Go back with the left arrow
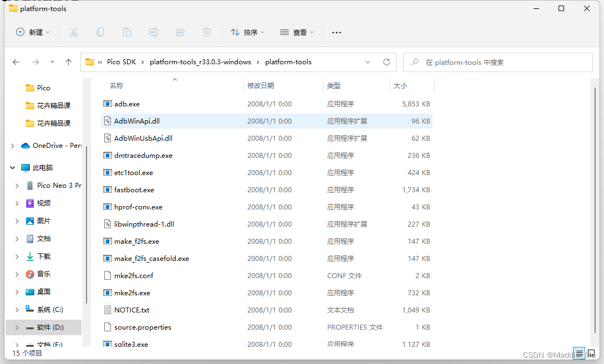The image size is (604, 364). [x=16, y=62]
